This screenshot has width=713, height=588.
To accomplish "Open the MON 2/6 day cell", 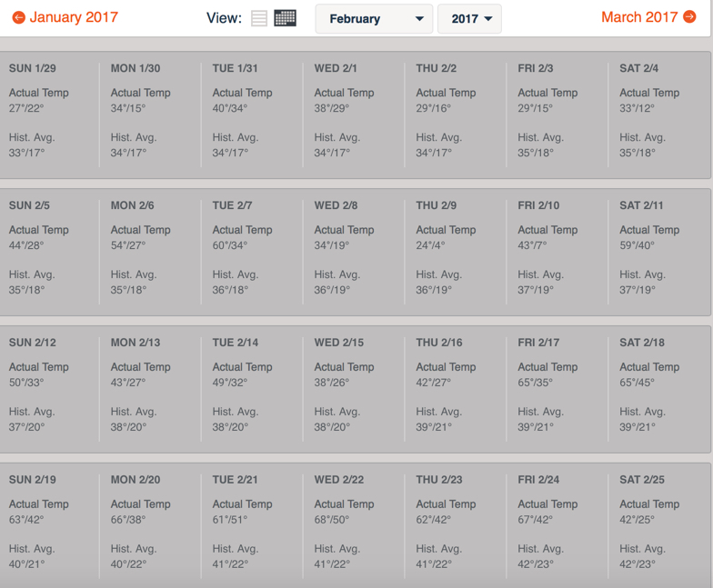I will 152,251.
